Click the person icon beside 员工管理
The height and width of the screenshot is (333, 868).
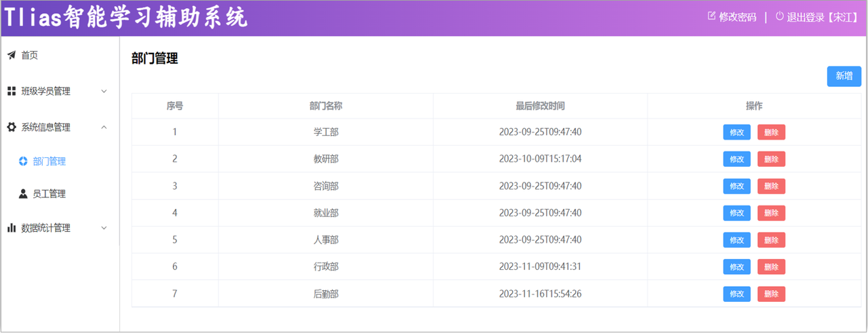[23, 194]
